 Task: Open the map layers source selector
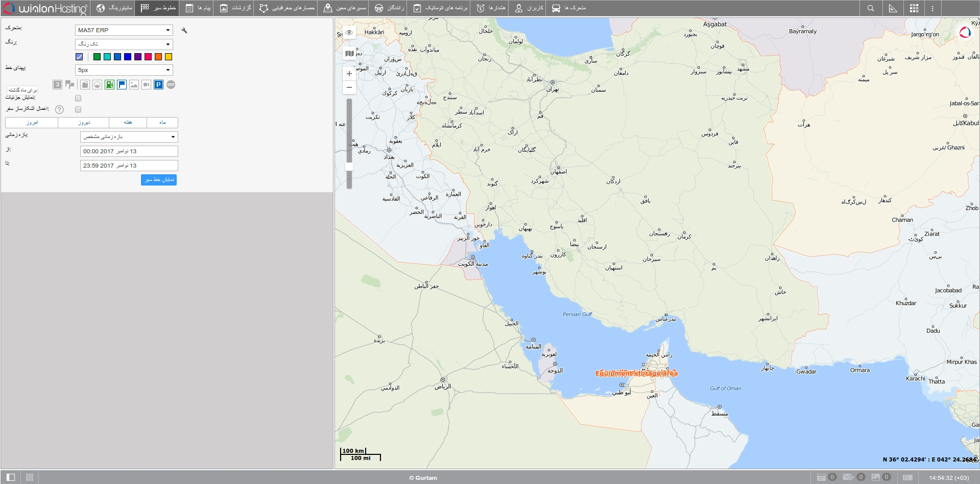[349, 53]
